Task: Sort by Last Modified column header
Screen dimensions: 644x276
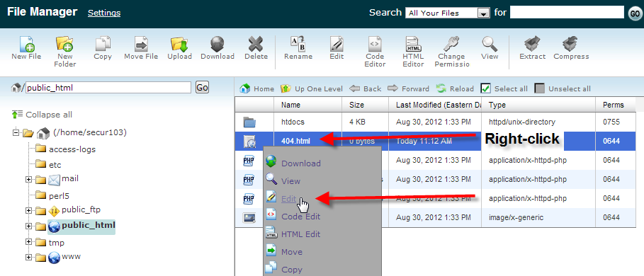Action: coord(435,105)
